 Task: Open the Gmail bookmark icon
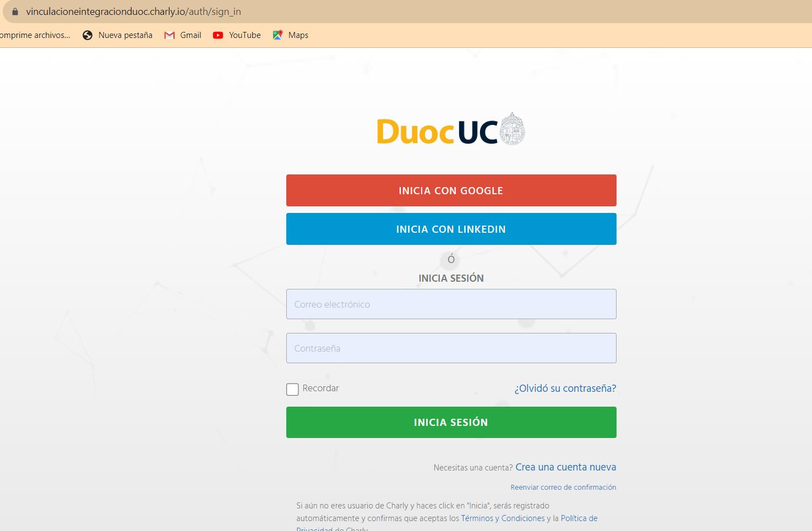(x=170, y=35)
